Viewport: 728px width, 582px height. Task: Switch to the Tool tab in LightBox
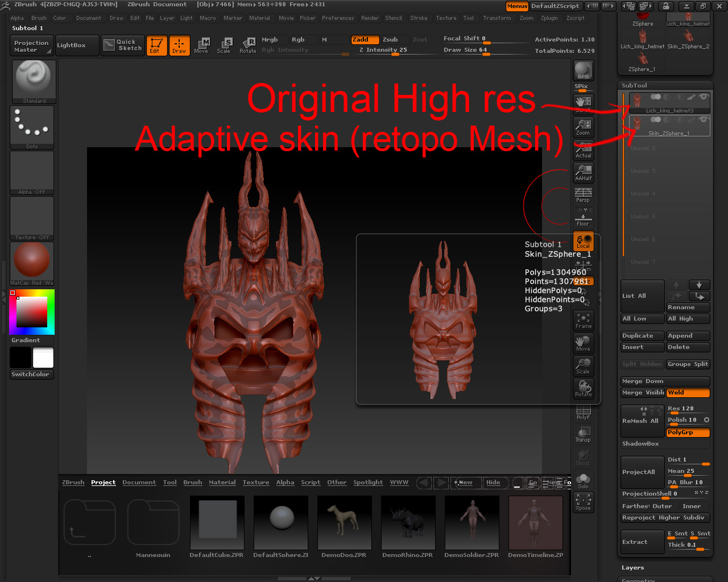click(169, 482)
